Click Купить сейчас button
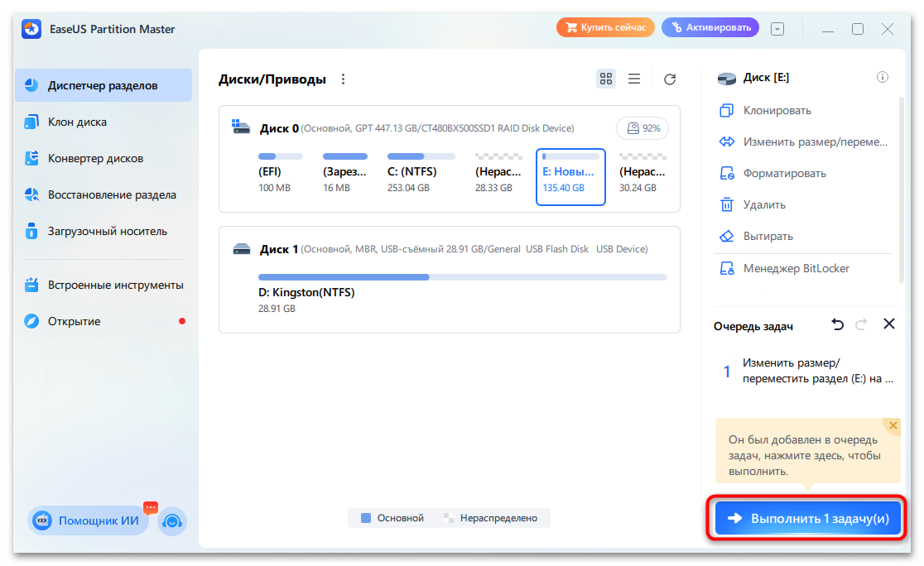924x566 pixels. pyautogui.click(x=605, y=27)
